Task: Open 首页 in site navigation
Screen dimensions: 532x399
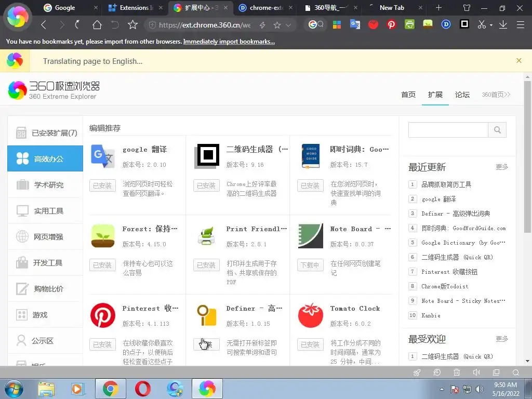Action: [408, 95]
